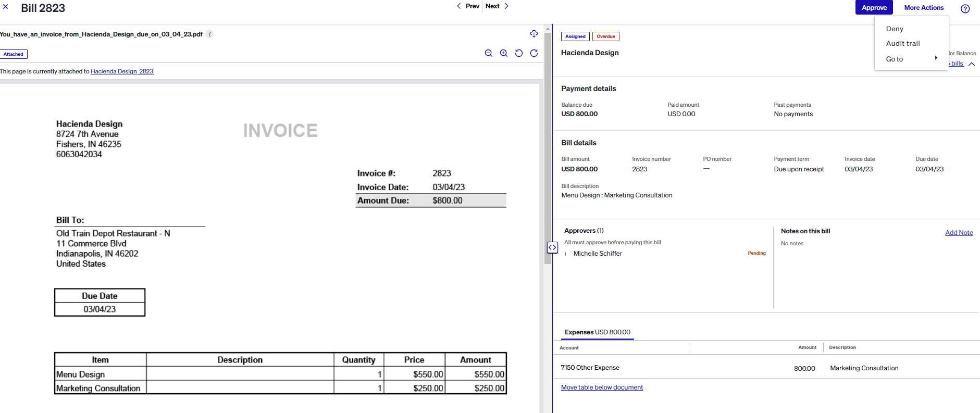This screenshot has width=980, height=413.
Task: Go to previous bill with Prev
Action: point(468,6)
